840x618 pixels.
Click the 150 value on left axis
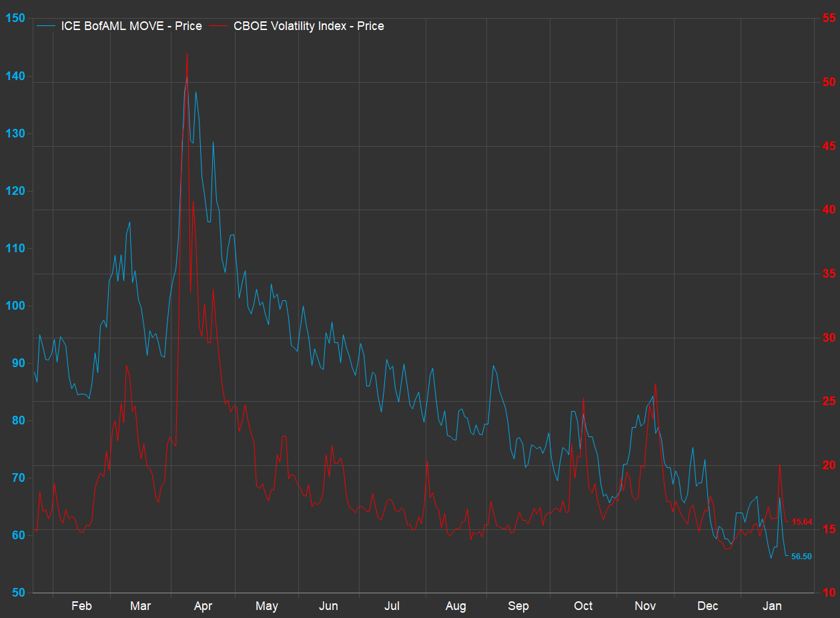(15, 18)
